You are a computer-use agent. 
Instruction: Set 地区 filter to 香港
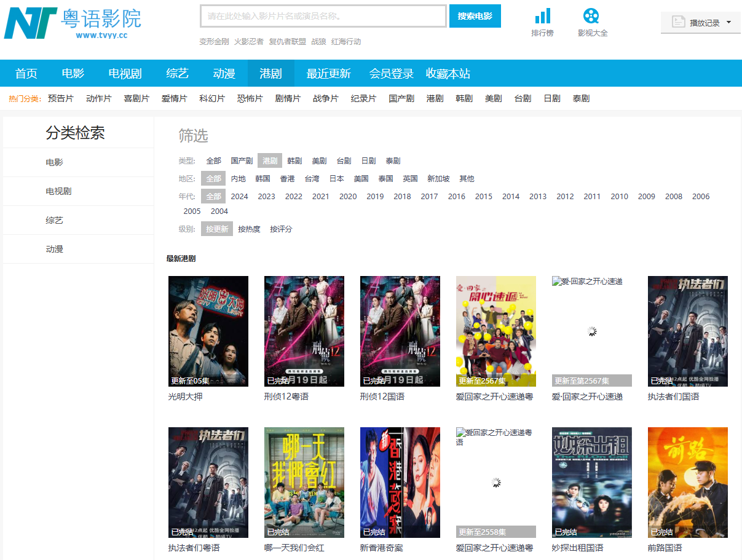point(287,178)
